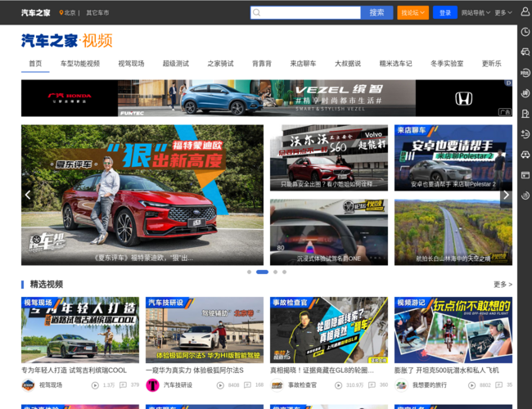Click the car front sidebar icon
Screen dimensions: 532x409
525,155
